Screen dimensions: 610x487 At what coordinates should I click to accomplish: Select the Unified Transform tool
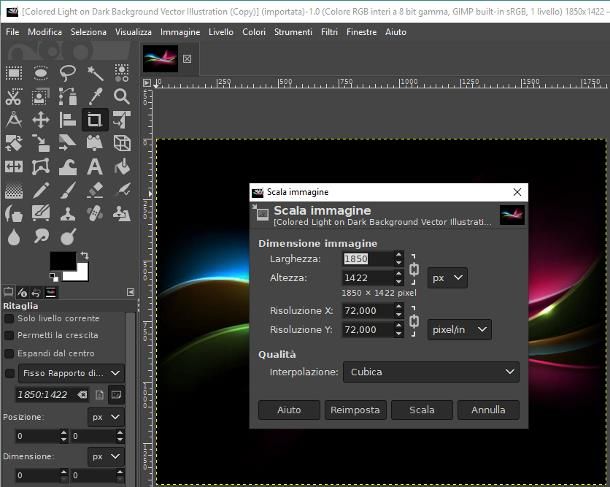pos(122,120)
